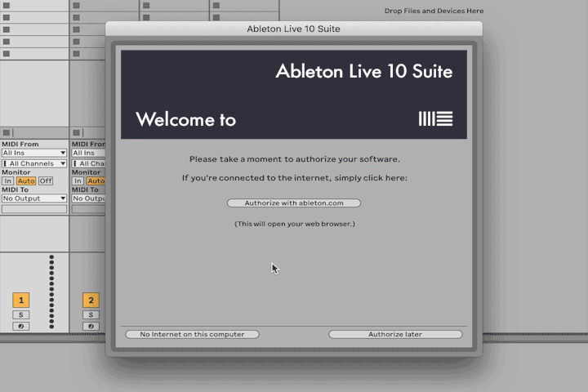The height and width of the screenshot is (392, 588).
Task: Click second clip slot in track 1
Action: coord(34,18)
